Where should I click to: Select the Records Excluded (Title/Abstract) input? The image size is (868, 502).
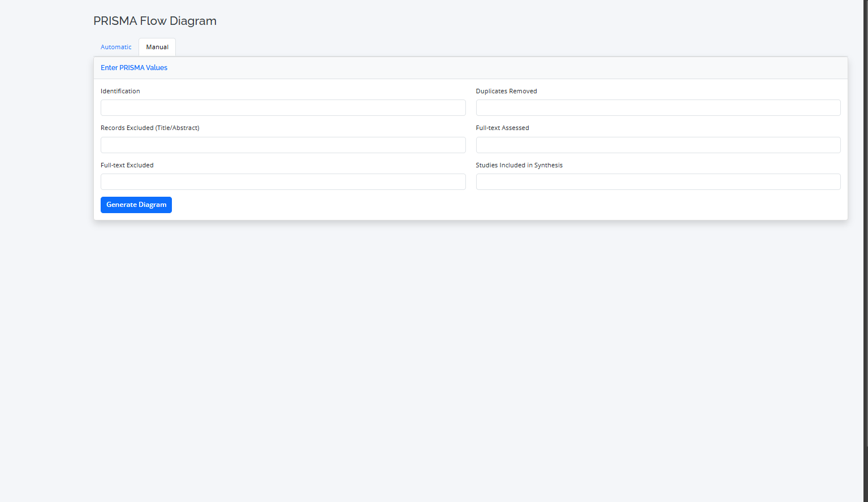tap(283, 145)
